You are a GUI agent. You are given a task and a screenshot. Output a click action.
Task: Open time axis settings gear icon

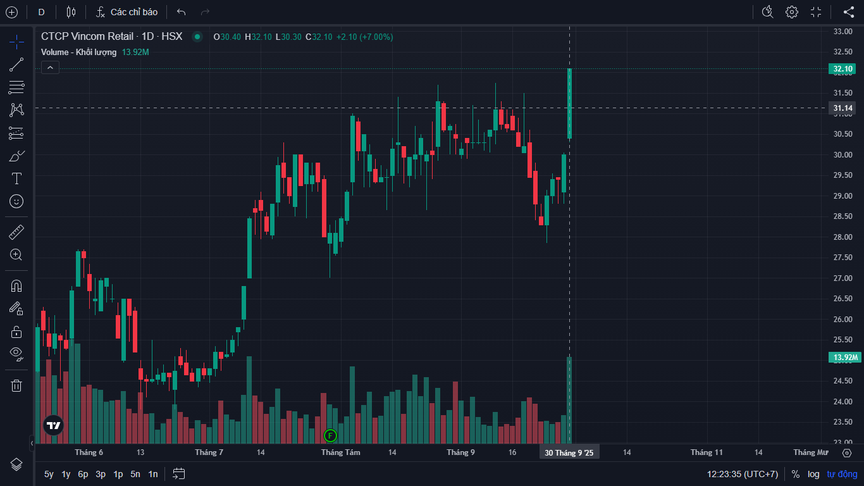[847, 453]
